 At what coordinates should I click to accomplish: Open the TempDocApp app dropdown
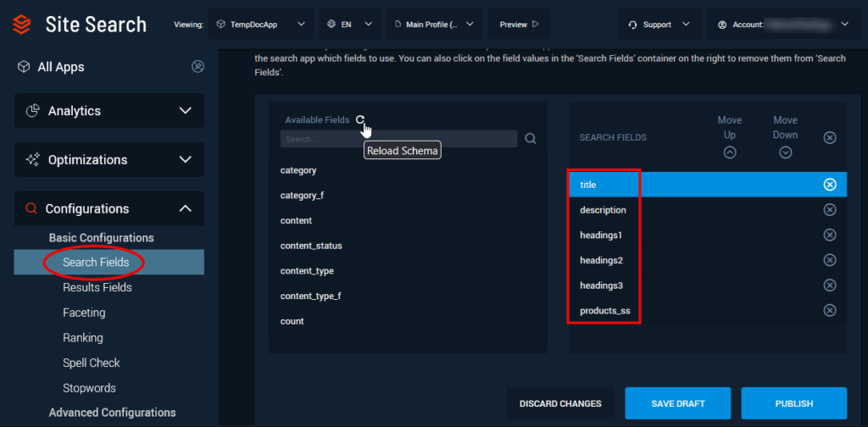pos(261,25)
